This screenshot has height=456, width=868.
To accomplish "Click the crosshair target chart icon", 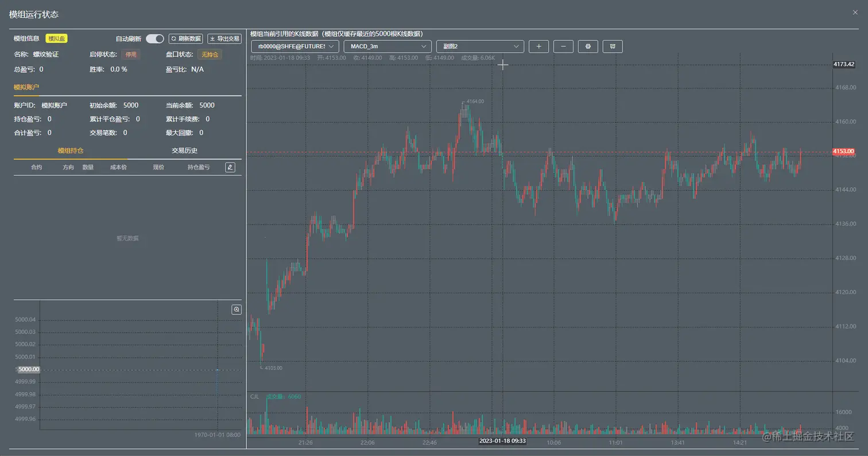I will tap(588, 47).
